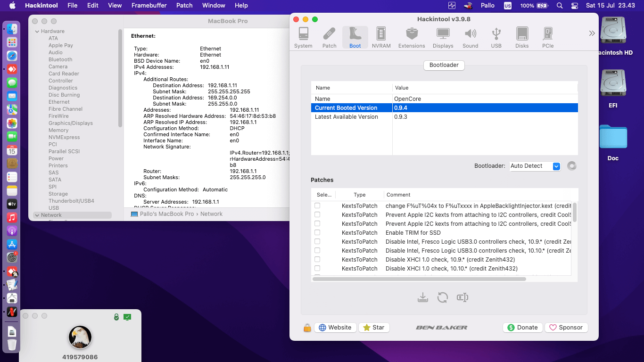Open the Patch menu in menu bar
Viewport: 644px width, 362px height.
pos(184,6)
